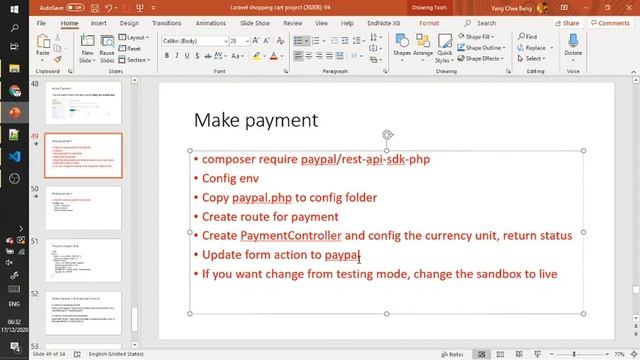This screenshot has height=360, width=640.
Task: Toggle text shadow formatting
Action: coord(197,56)
